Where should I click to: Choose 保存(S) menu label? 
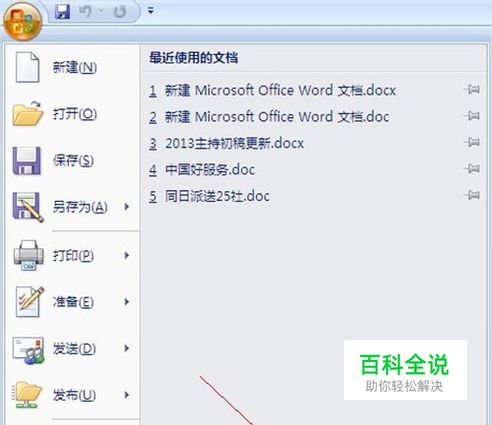pos(73,161)
